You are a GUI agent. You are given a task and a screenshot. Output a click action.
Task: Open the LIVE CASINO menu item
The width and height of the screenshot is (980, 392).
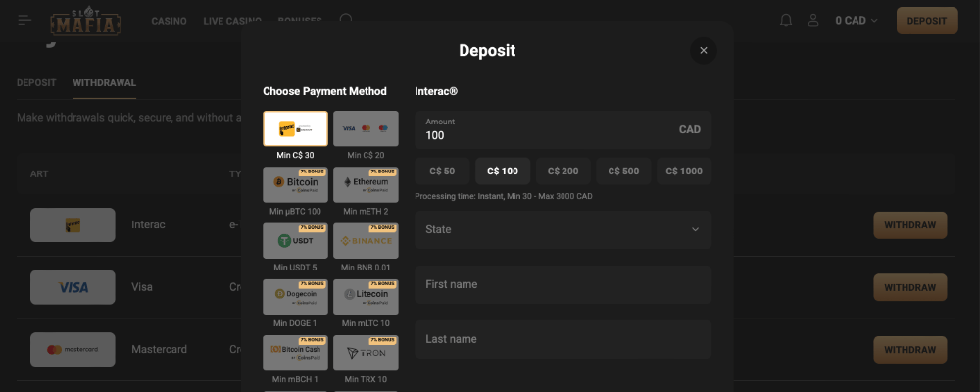(x=232, y=21)
